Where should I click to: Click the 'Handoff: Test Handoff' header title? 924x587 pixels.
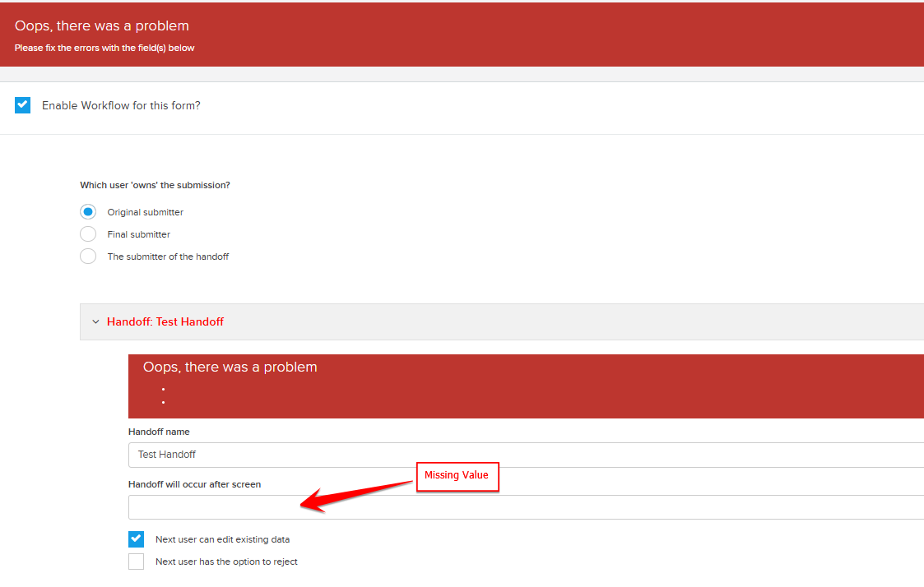click(165, 322)
